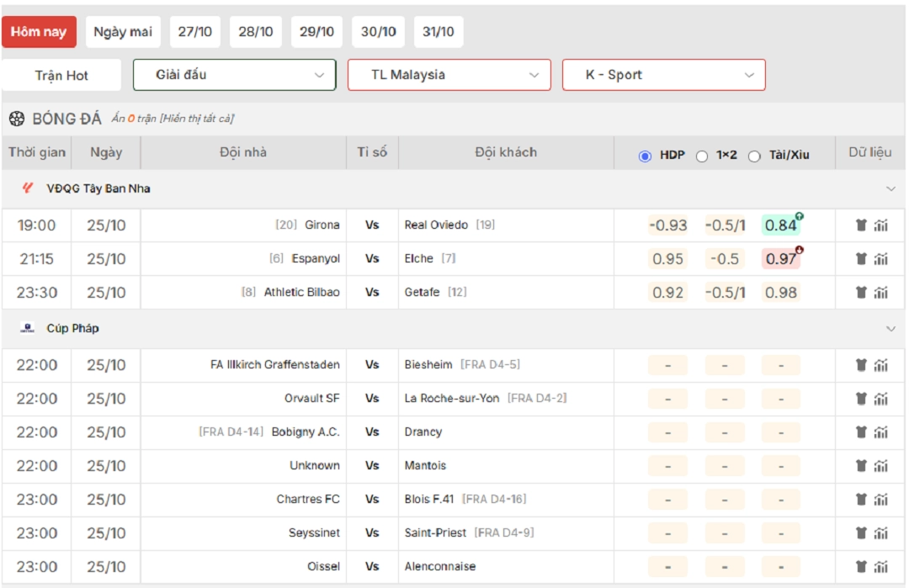Click the green 0.84 odds cell
Image resolution: width=909 pixels, height=588 pixels.
pos(781,225)
